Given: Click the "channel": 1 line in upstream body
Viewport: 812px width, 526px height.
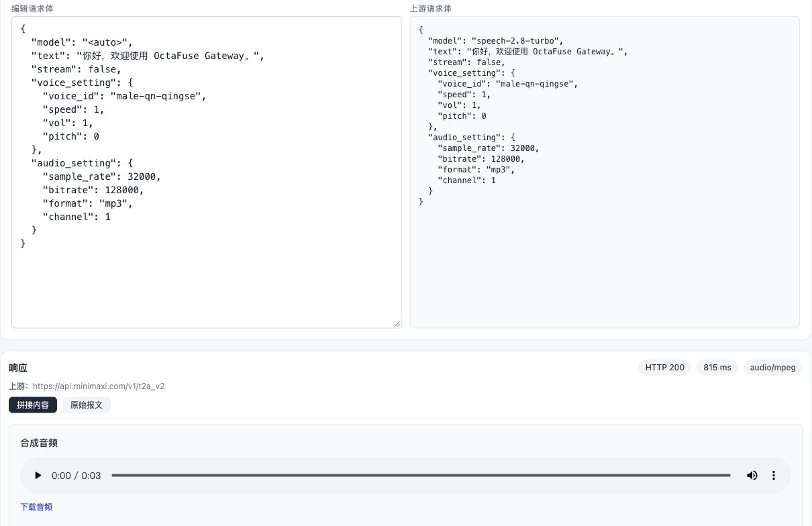Looking at the screenshot, I should click(467, 180).
